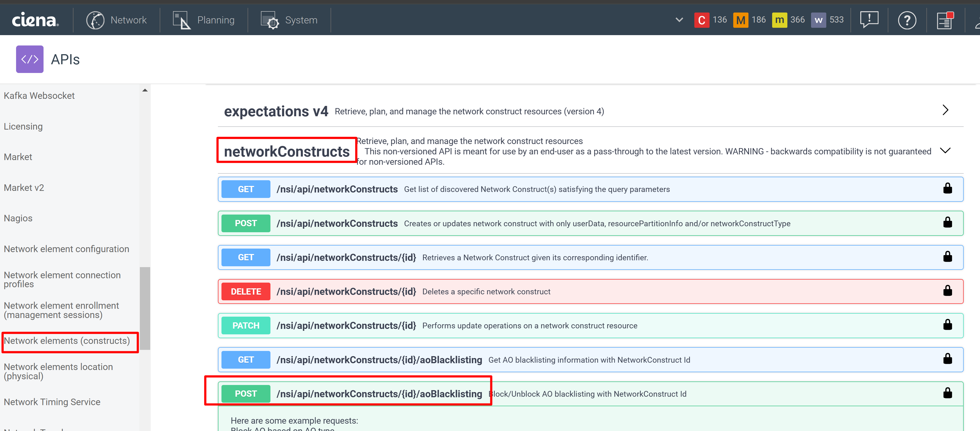Expand the DELETE networkConstructs/{id} operation
980x431 pixels.
pyautogui.click(x=590, y=291)
